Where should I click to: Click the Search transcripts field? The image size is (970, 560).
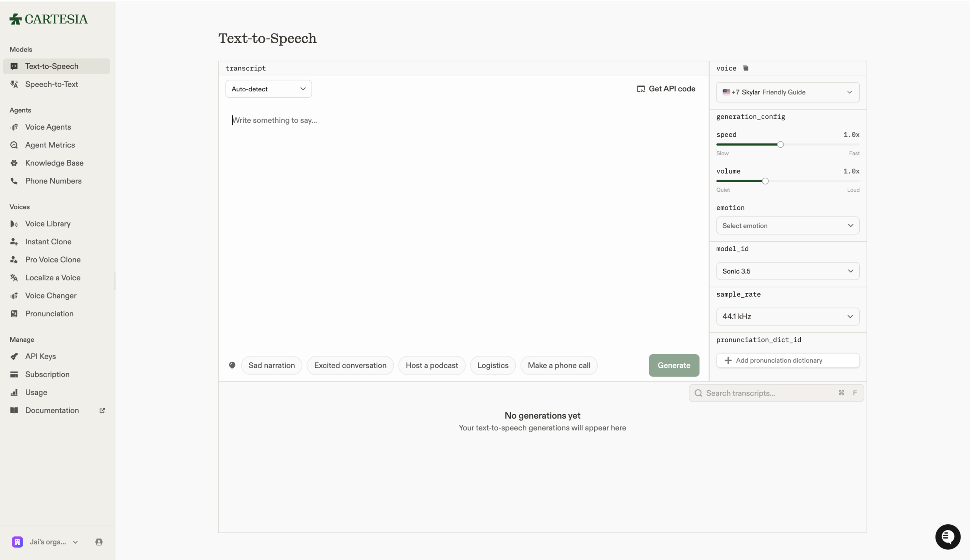click(x=776, y=393)
